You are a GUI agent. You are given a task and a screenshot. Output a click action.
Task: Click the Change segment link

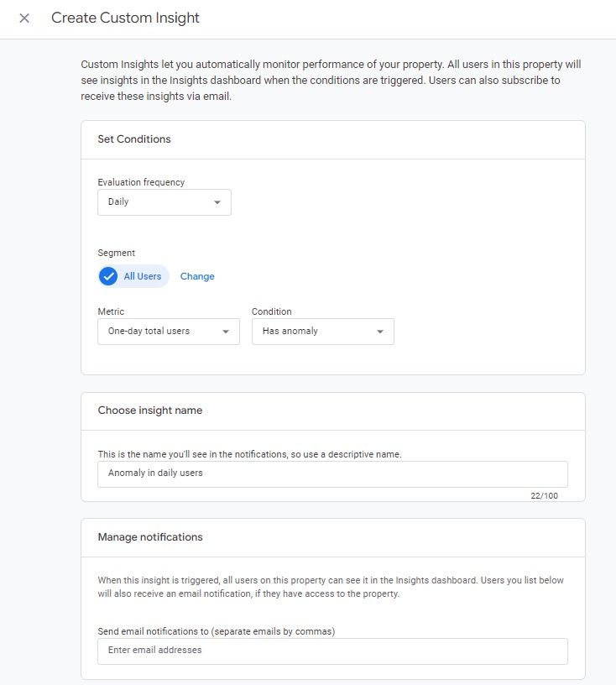pos(197,276)
